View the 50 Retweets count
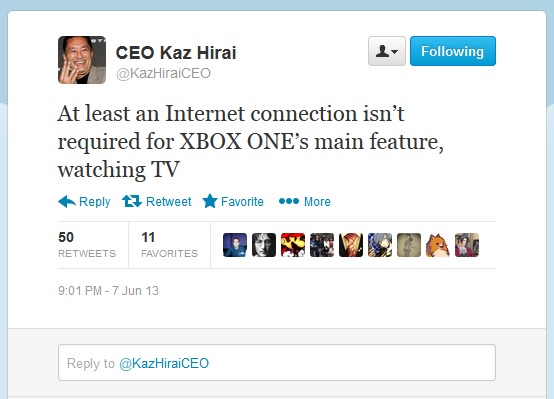 (87, 245)
